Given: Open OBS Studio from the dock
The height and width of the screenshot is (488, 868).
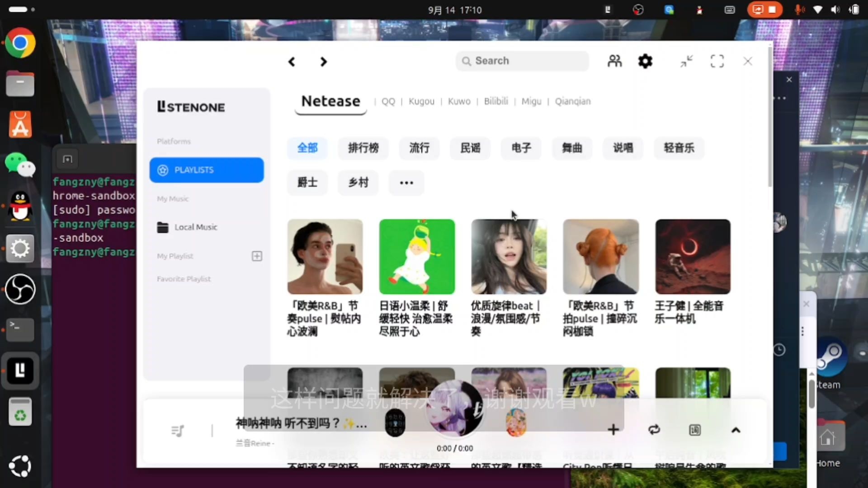Looking at the screenshot, I should tap(20, 289).
